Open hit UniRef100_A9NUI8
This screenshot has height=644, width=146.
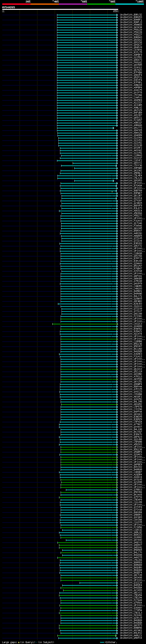click(131, 85)
